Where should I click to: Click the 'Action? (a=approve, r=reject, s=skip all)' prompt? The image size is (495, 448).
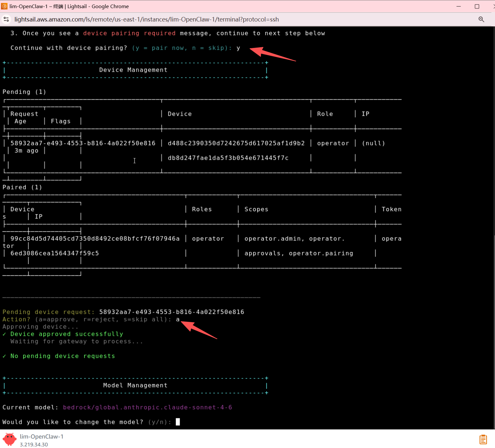(x=87, y=320)
